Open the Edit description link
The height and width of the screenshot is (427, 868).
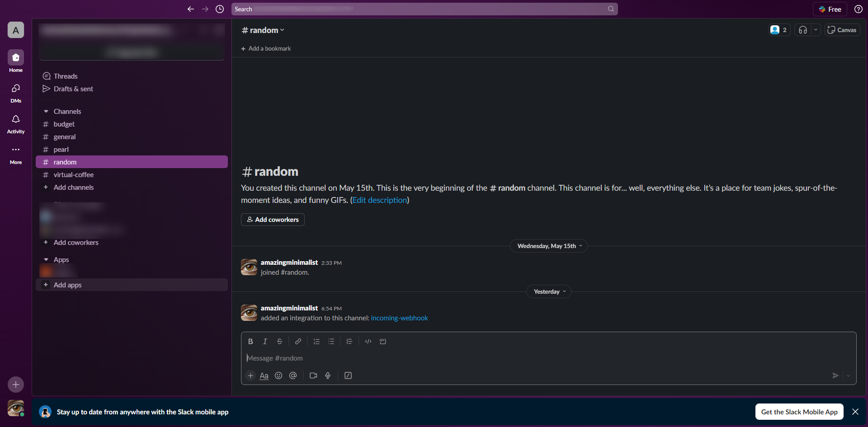[x=380, y=200]
